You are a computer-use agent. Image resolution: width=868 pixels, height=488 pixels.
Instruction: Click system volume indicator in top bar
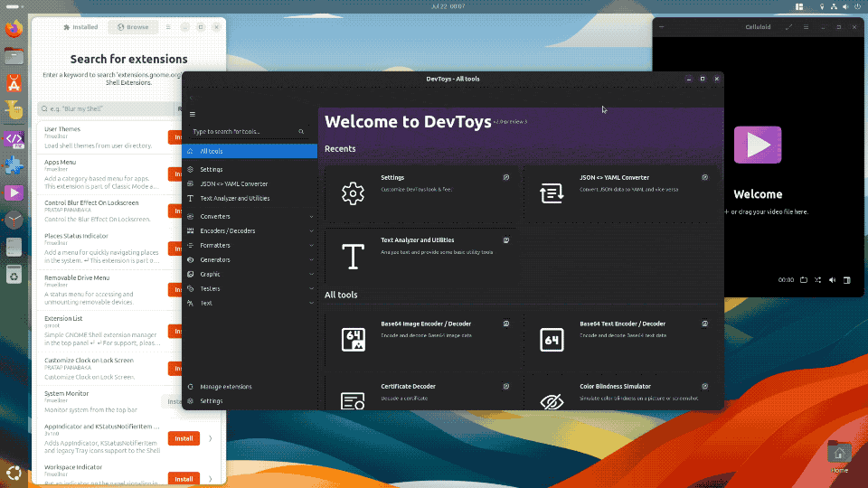(845, 6)
